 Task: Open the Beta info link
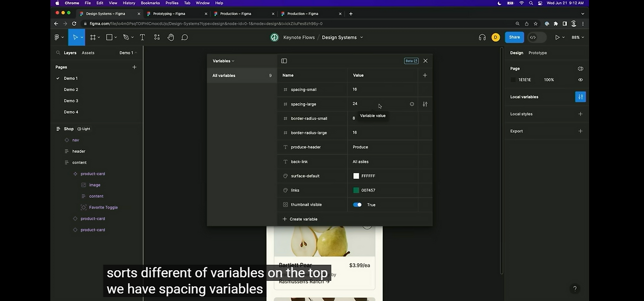(411, 61)
